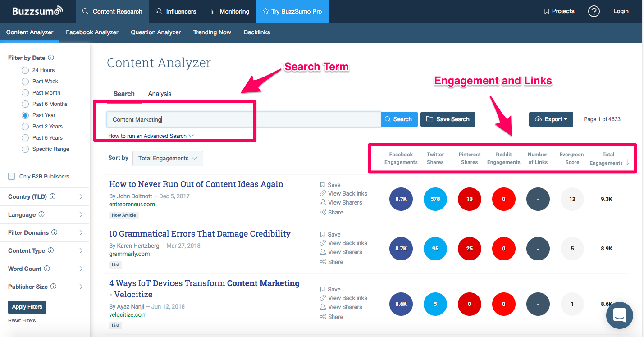Image resolution: width=644 pixels, height=337 pixels.
Task: Click info icon beside Publisher Size
Action: pos(53,287)
